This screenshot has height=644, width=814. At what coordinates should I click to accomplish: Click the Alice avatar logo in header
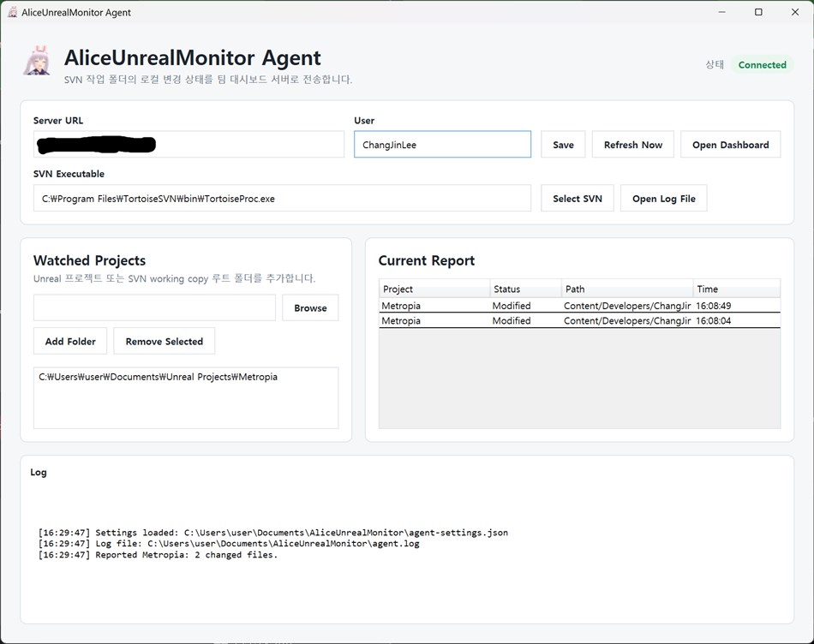[x=38, y=60]
